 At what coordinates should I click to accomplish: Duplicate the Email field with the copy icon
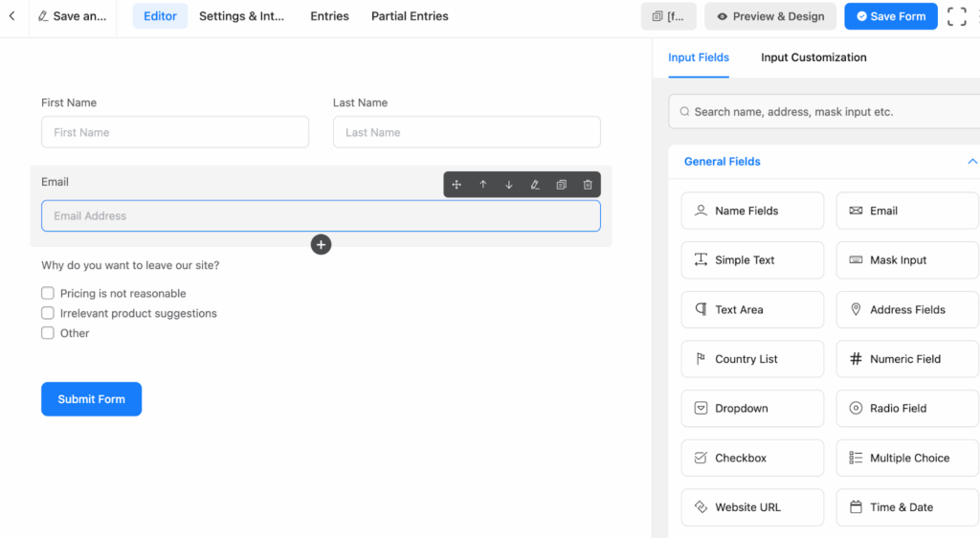pos(561,185)
